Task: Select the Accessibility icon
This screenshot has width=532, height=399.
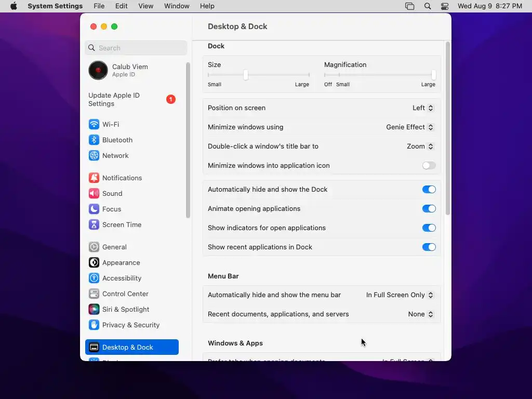Action: click(x=94, y=278)
